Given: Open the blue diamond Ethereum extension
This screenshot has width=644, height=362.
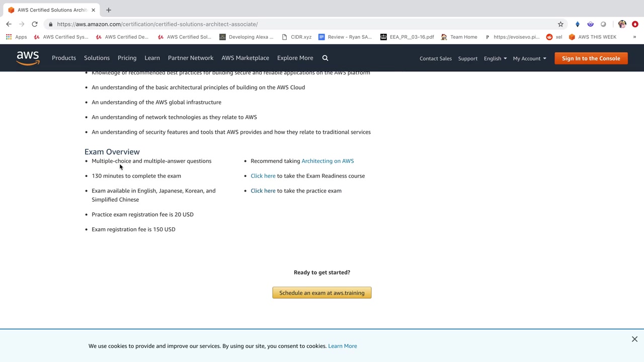Looking at the screenshot, I should click(578, 24).
